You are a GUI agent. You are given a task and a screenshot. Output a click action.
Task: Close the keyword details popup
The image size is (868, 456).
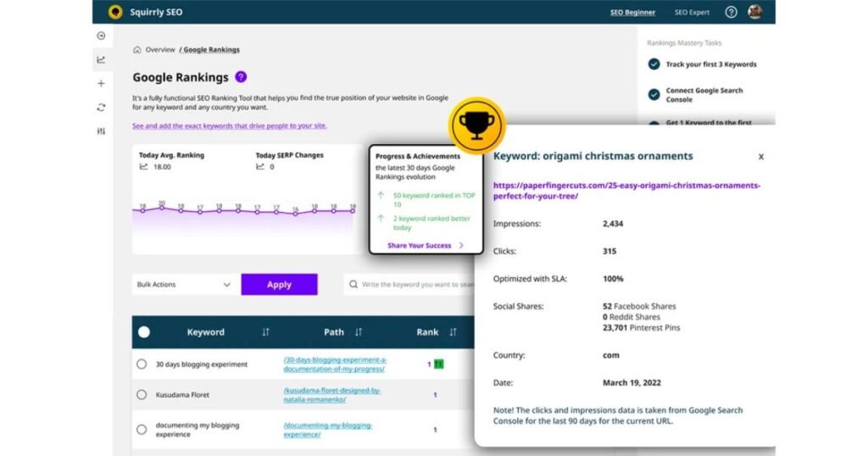coord(761,157)
